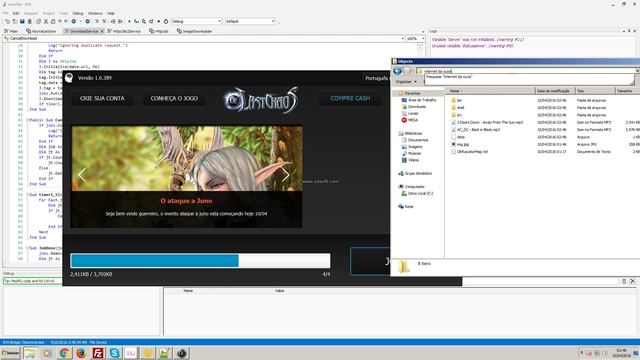Select 'AC_DC - Back in Black.mp3' file

click(x=475, y=130)
